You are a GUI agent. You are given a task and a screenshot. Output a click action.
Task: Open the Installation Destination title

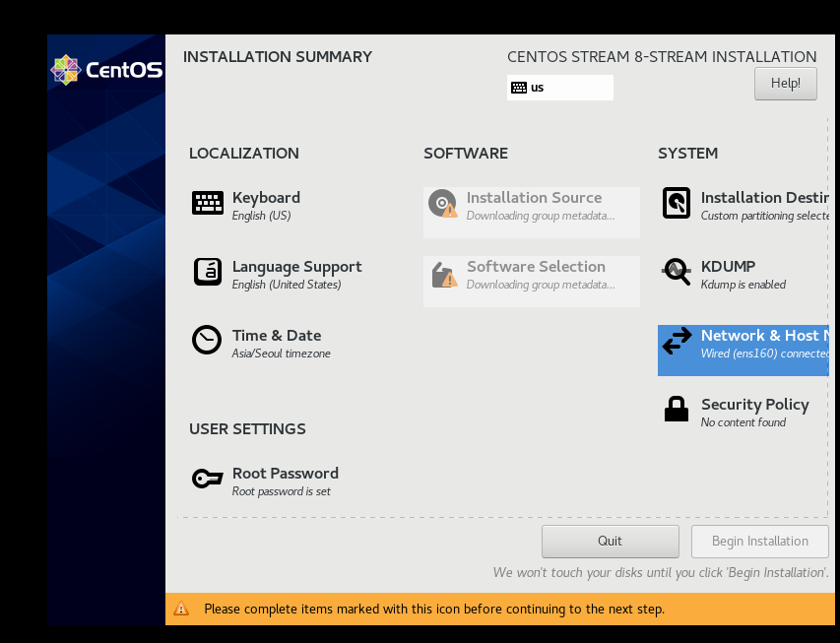764,198
